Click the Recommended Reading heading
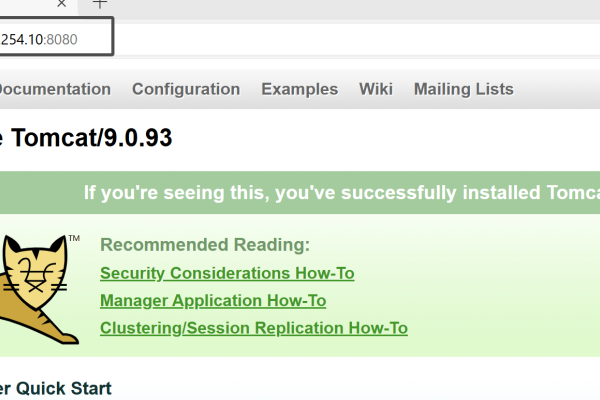 pyautogui.click(x=205, y=245)
